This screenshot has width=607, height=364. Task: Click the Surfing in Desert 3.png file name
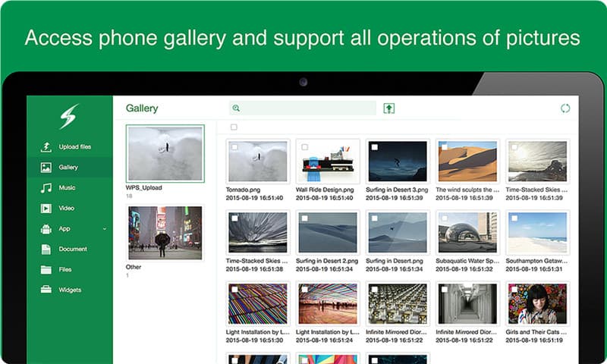click(397, 190)
